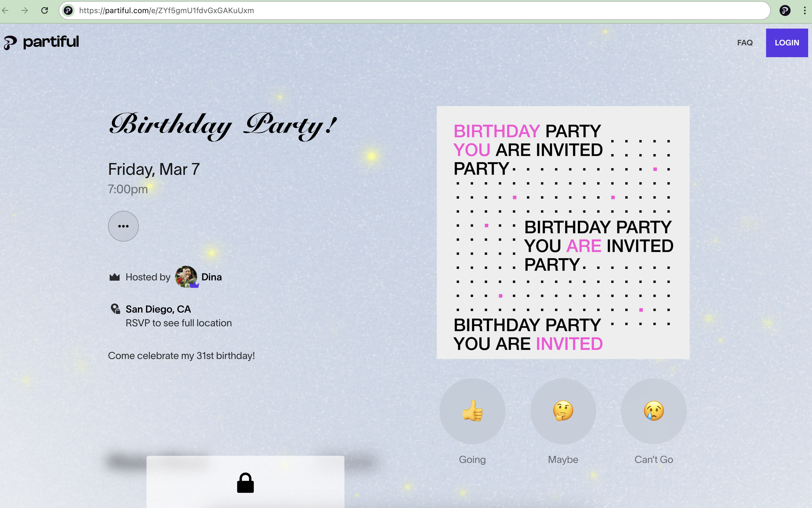This screenshot has height=508, width=812.
Task: Open the Partiful extension icon in toolbar
Action: click(x=785, y=10)
